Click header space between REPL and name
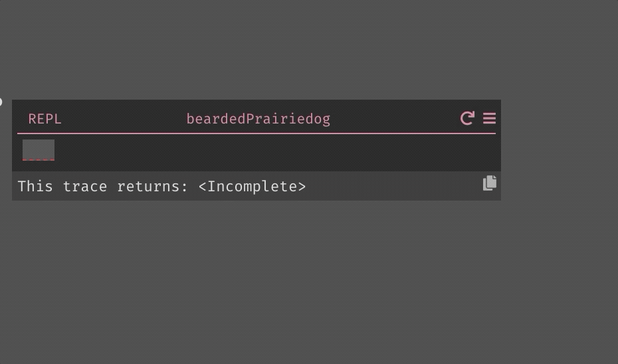Image resolution: width=618 pixels, height=364 pixels. (124, 119)
